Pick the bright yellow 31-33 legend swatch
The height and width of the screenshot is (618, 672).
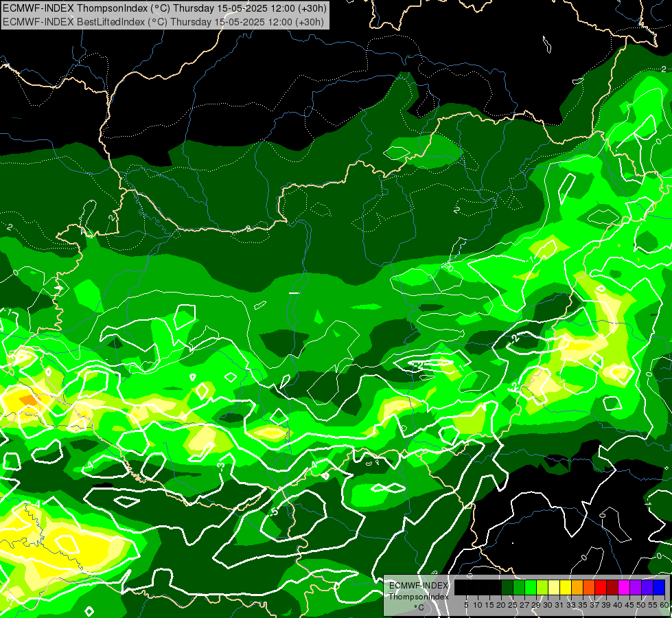click(x=566, y=587)
